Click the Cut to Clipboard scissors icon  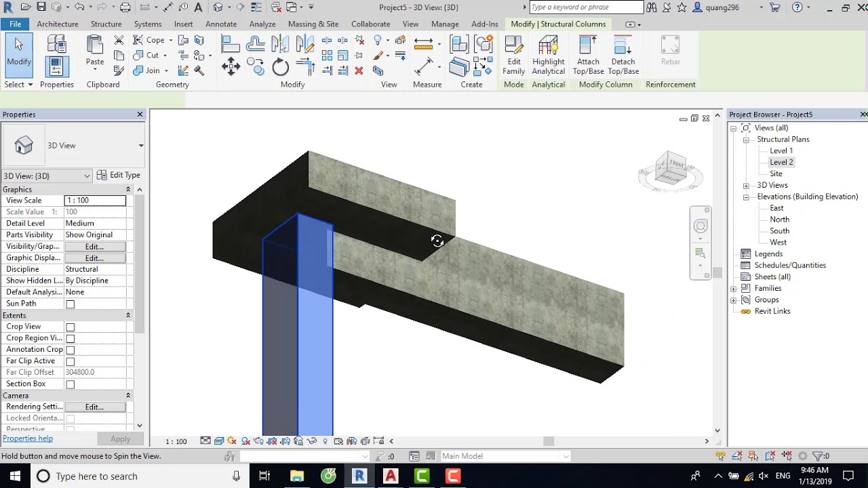(x=119, y=41)
